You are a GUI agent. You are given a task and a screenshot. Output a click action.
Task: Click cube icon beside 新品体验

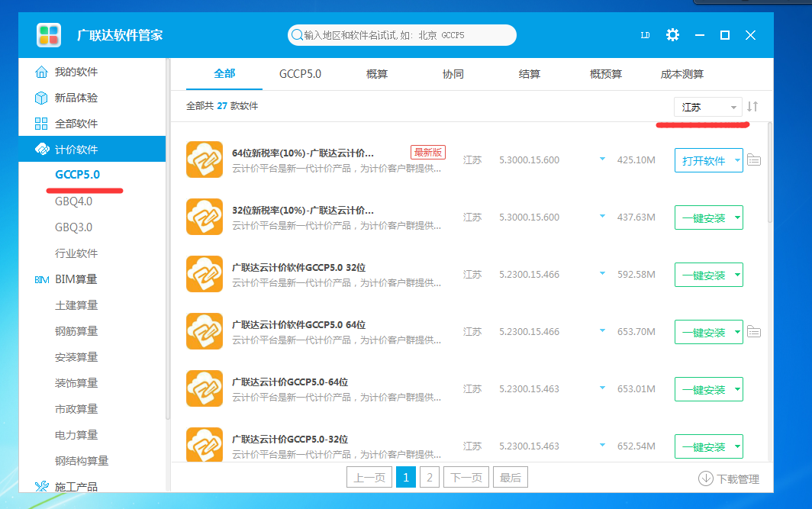[x=41, y=98]
